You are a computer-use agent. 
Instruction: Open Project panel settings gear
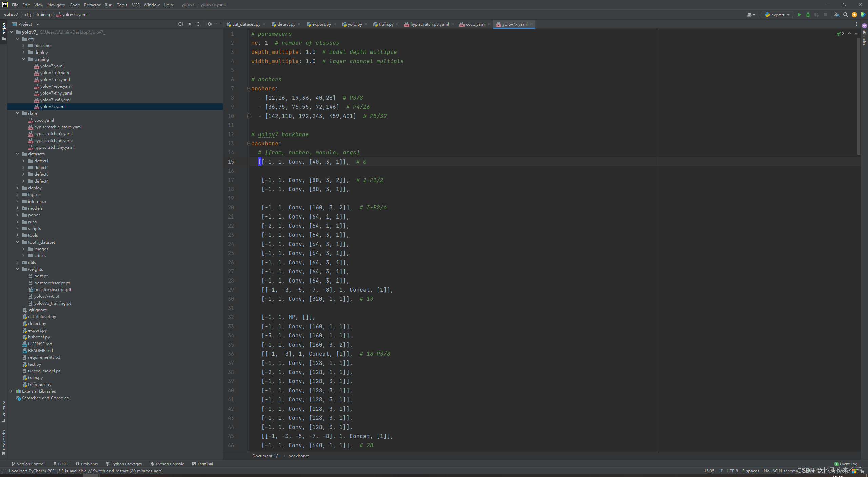[x=210, y=24]
